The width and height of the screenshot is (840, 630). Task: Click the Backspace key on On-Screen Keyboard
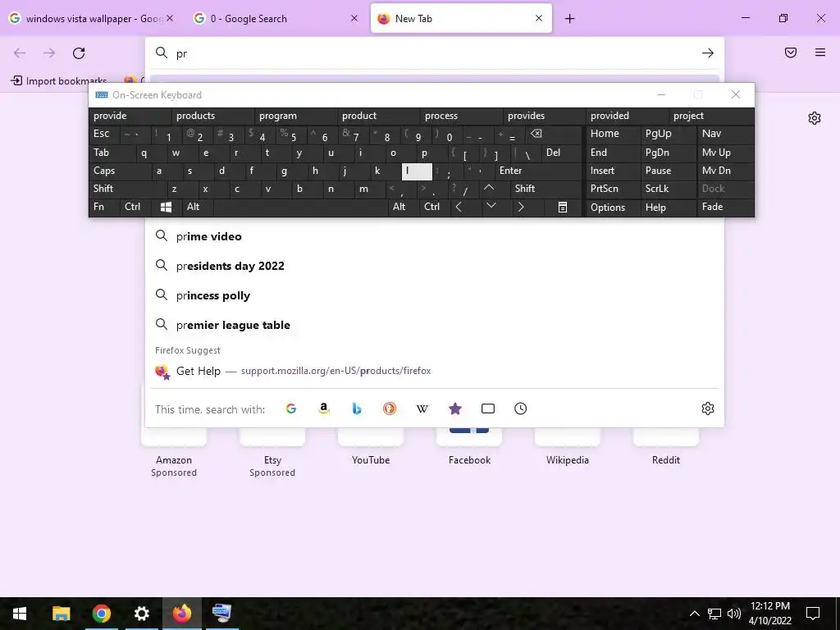coord(554,135)
